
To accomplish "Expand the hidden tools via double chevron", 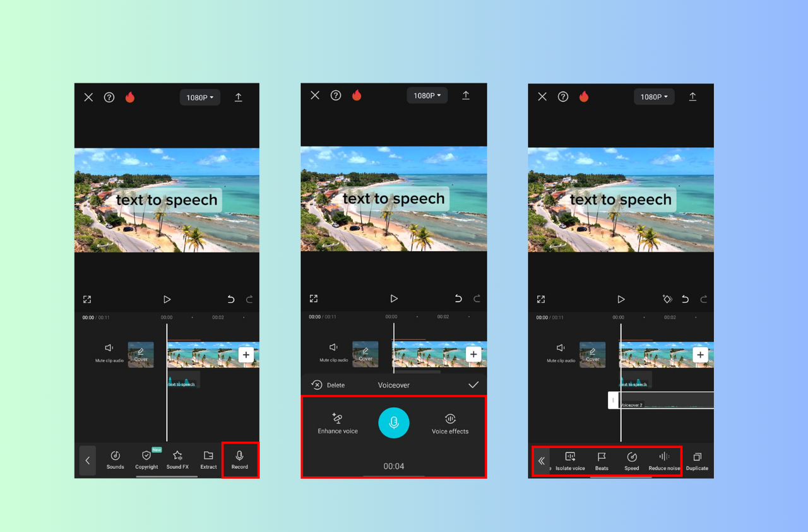I will tap(541, 460).
